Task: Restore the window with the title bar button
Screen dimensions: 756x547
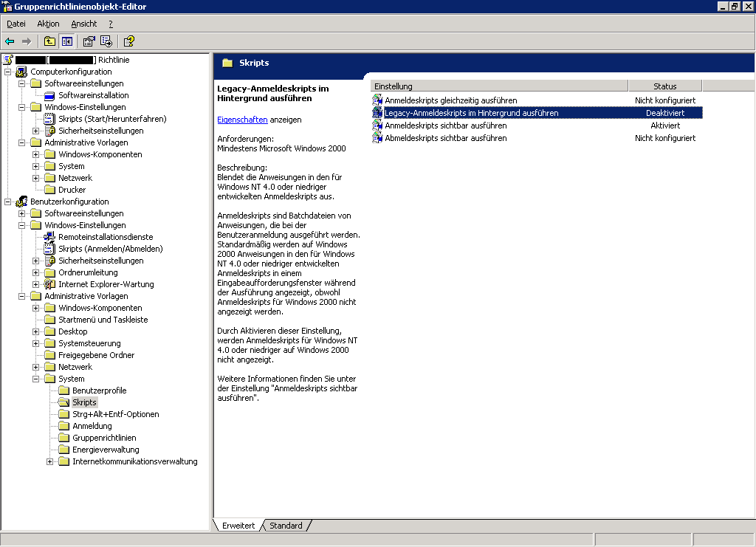Action: coord(735,6)
